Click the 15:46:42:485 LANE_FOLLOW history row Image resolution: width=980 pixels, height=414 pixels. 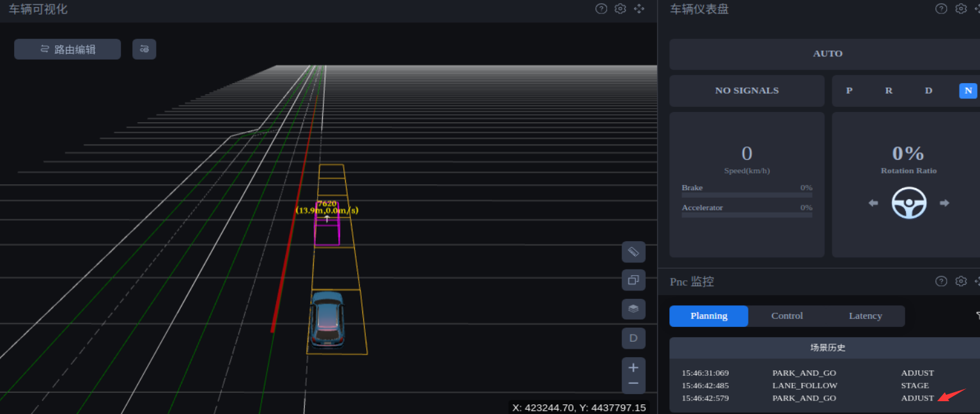805,386
